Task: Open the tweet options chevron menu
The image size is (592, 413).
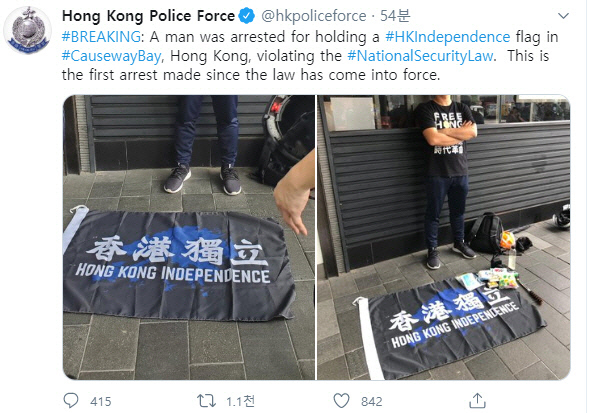Action: [x=563, y=16]
